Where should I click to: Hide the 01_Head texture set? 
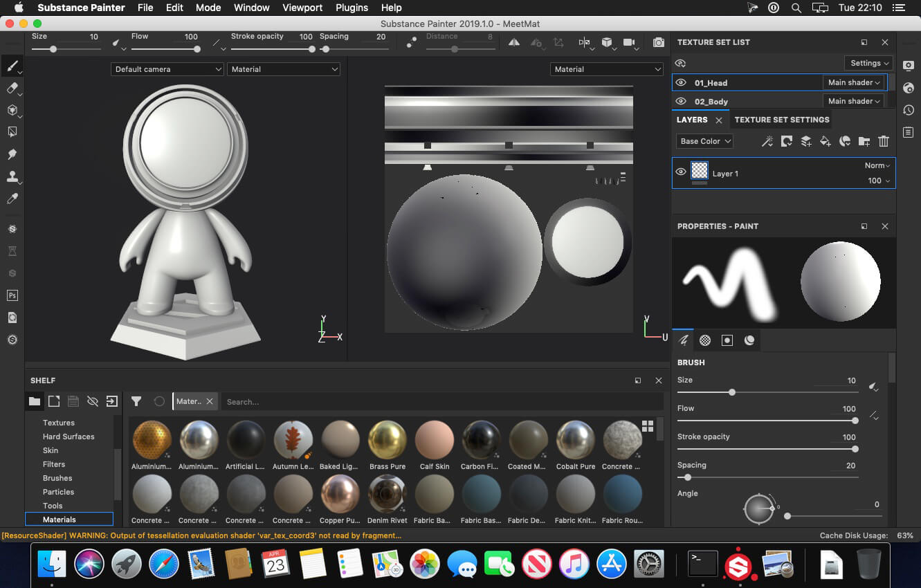[x=681, y=82]
